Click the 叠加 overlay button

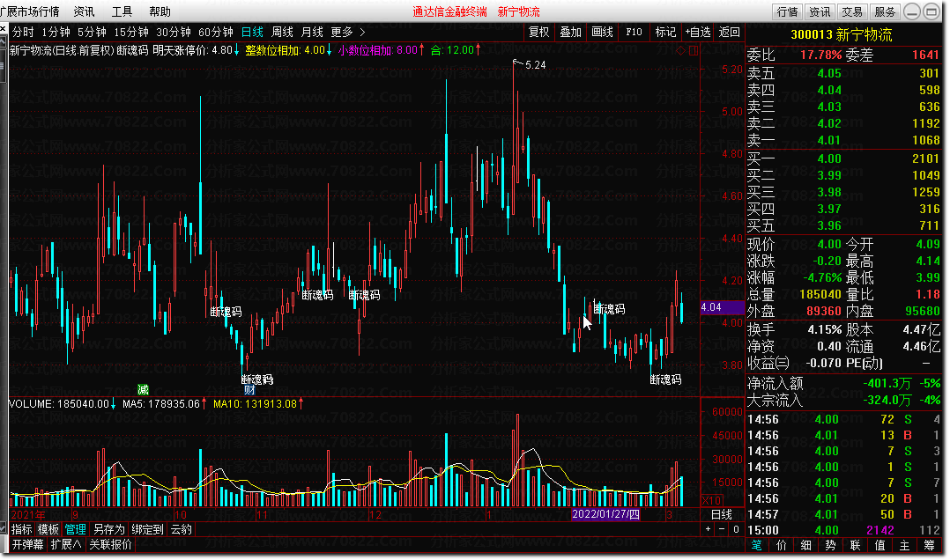coord(570,32)
